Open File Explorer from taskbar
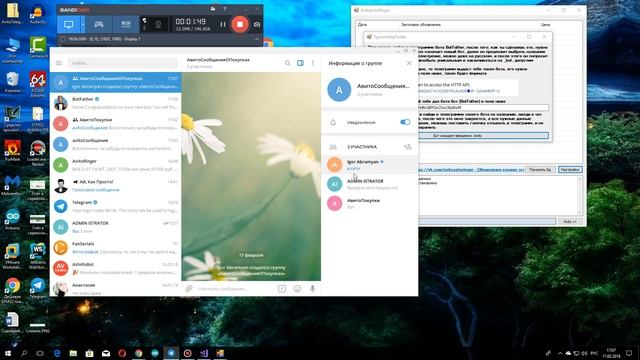Viewport: 640px width, 360px height. click(73, 353)
